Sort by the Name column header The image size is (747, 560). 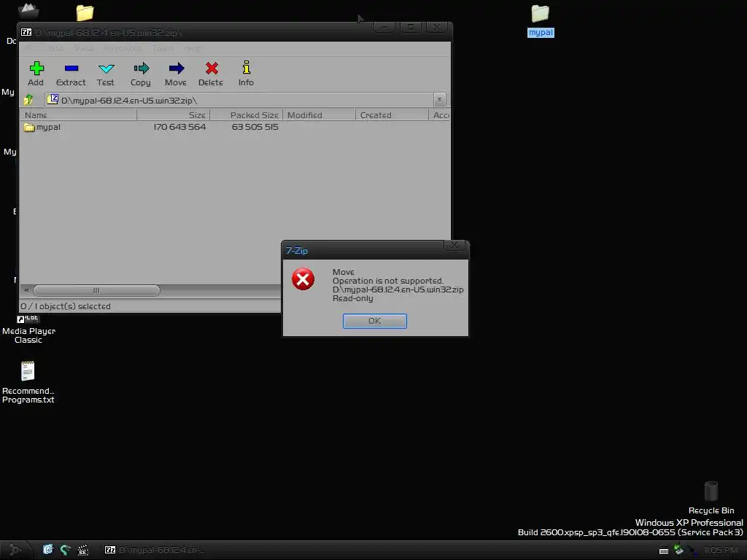78,115
